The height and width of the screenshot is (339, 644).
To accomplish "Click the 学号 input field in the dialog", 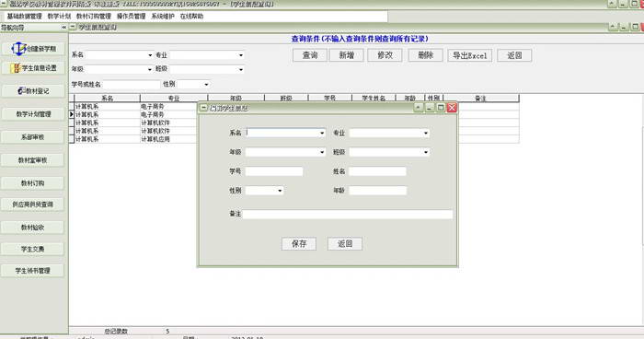I will [274, 171].
